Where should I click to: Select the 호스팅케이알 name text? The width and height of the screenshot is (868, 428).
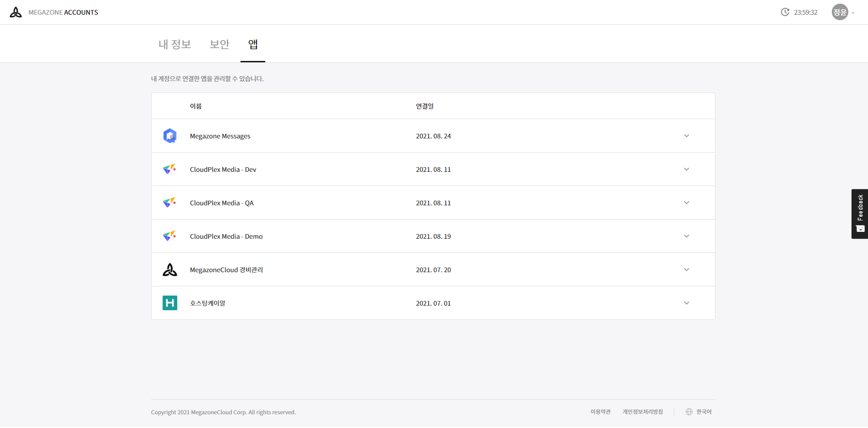click(208, 303)
